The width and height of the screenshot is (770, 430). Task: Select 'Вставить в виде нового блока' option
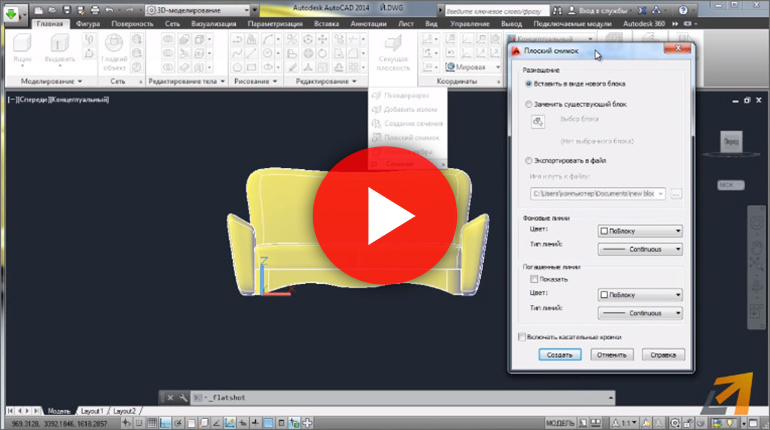529,84
